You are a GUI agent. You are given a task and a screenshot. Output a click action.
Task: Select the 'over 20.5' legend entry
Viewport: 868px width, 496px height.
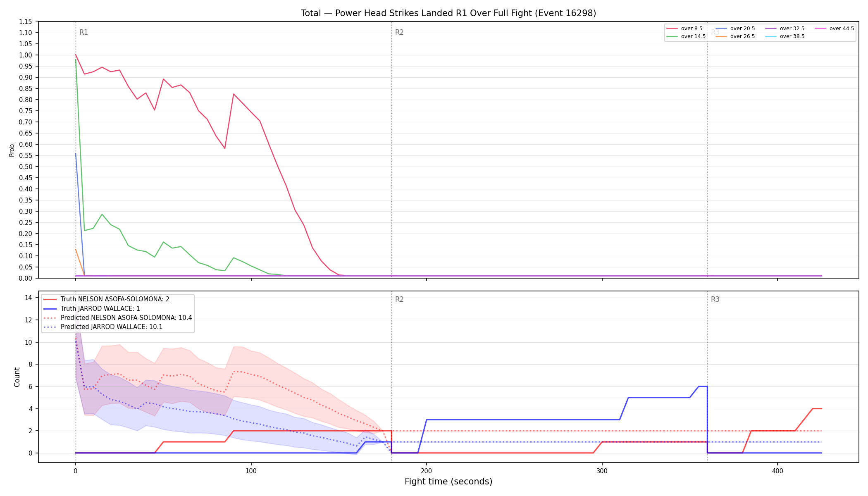point(735,29)
